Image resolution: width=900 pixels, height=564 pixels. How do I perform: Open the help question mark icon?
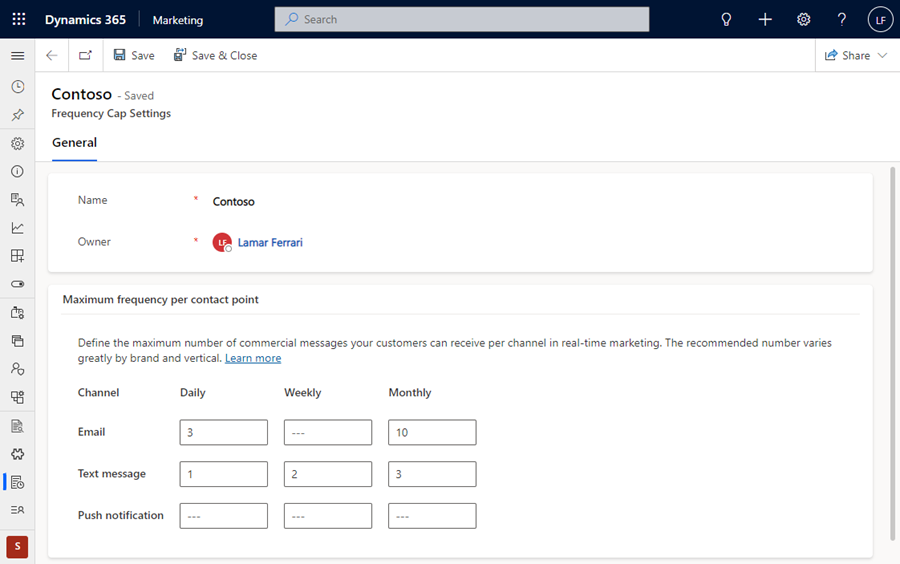(841, 20)
